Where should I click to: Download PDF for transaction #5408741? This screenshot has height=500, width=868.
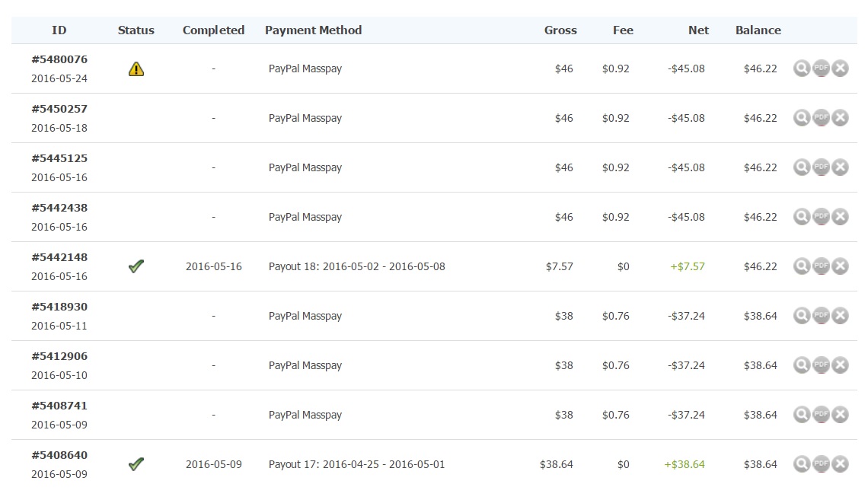[821, 415]
